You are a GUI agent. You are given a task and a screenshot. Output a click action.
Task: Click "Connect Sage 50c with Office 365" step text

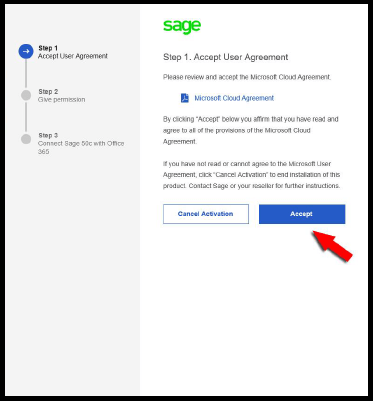point(81,147)
